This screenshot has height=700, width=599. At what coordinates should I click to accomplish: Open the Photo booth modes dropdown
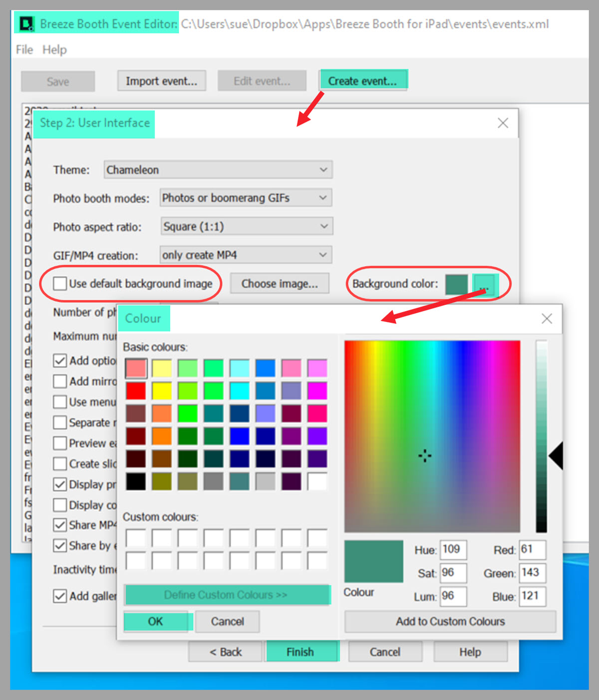(246, 198)
